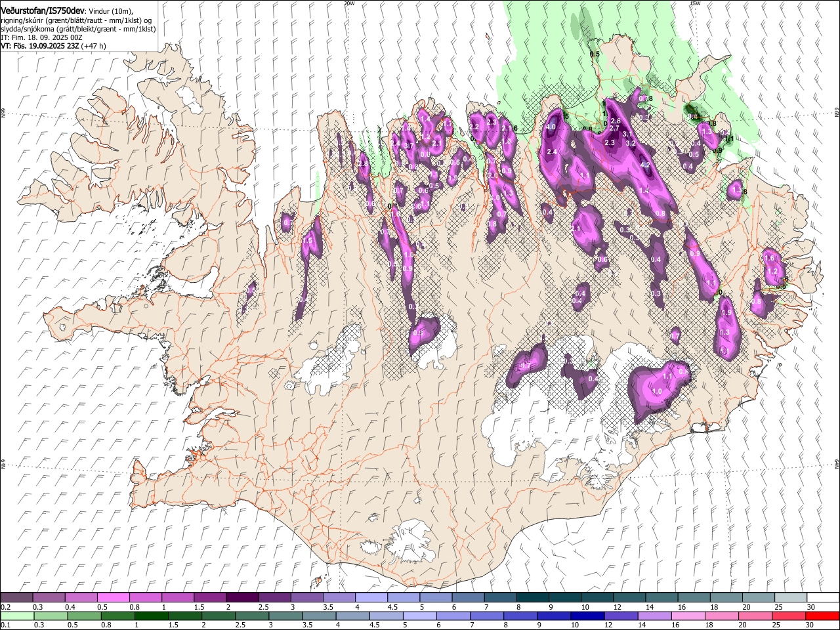This screenshot has width=840, height=630.
Task: Click the darkest purple swatch in snow scale
Action: point(242,597)
